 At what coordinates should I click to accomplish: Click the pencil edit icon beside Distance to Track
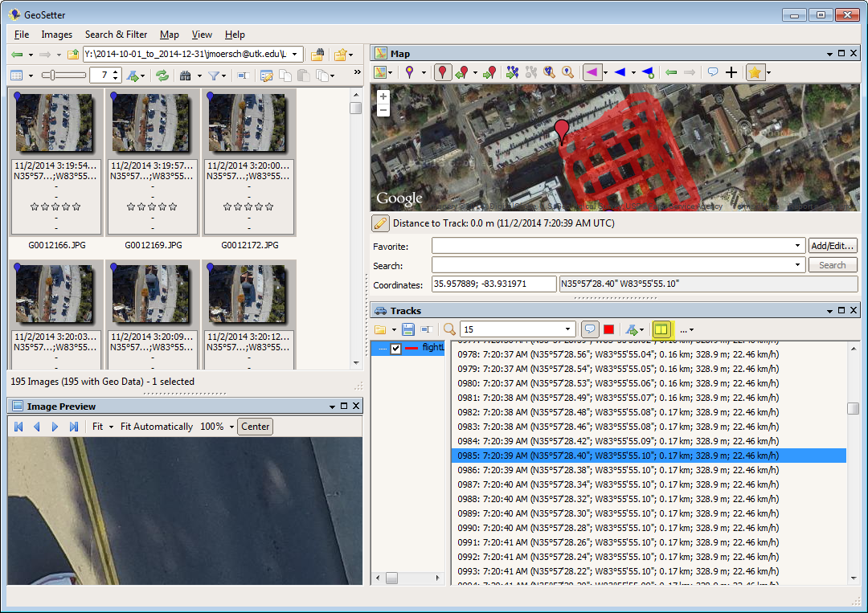(380, 224)
